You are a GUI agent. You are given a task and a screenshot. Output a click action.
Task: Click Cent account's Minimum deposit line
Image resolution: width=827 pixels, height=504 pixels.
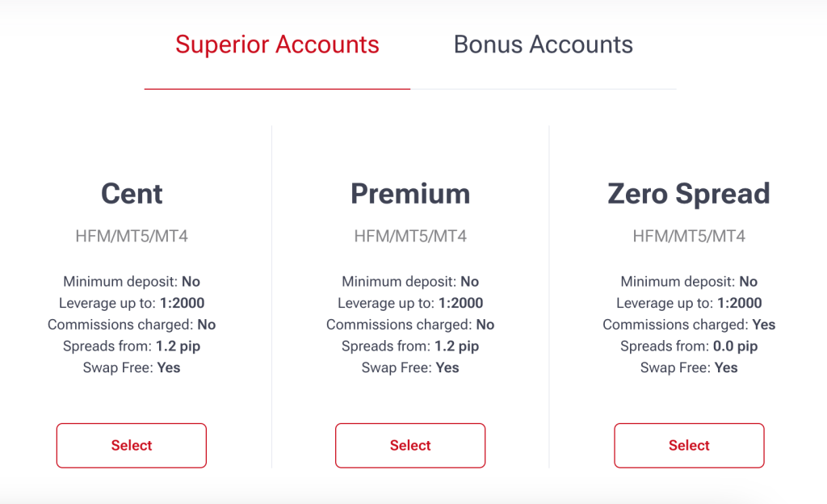point(132,282)
